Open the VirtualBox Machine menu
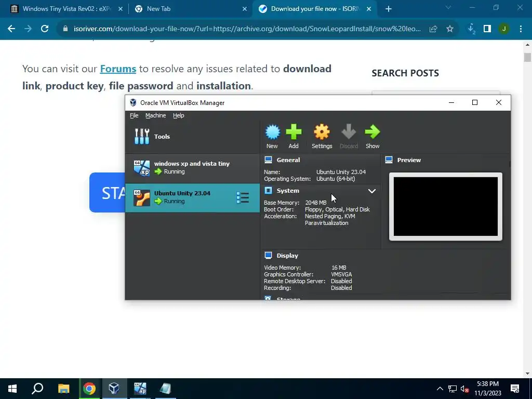Viewport: 532px width, 399px height. tap(156, 115)
